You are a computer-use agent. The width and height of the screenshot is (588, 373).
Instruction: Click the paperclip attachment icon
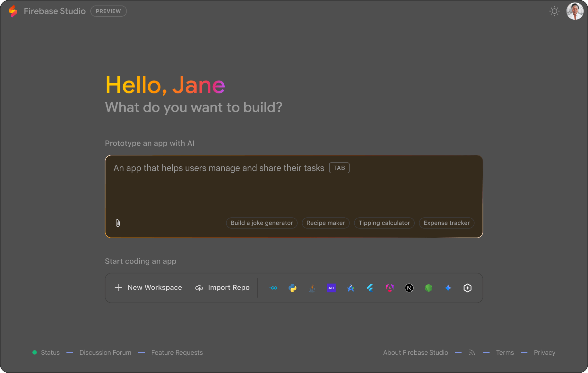118,223
